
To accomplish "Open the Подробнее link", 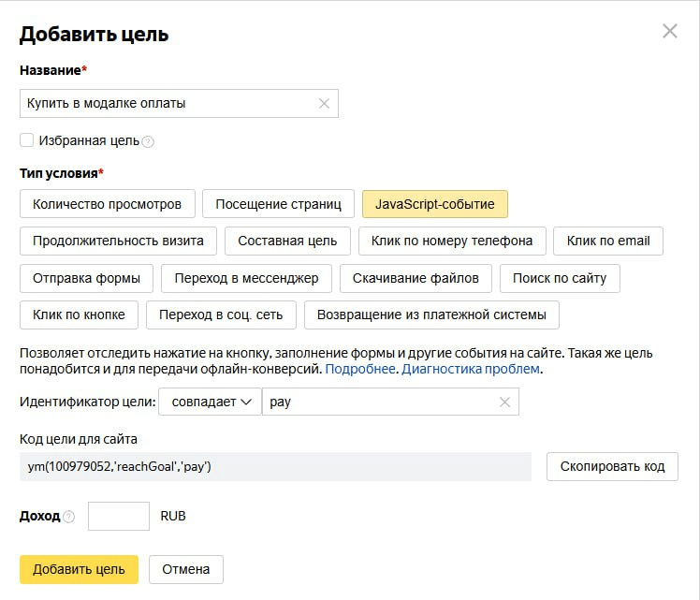I will [x=361, y=369].
